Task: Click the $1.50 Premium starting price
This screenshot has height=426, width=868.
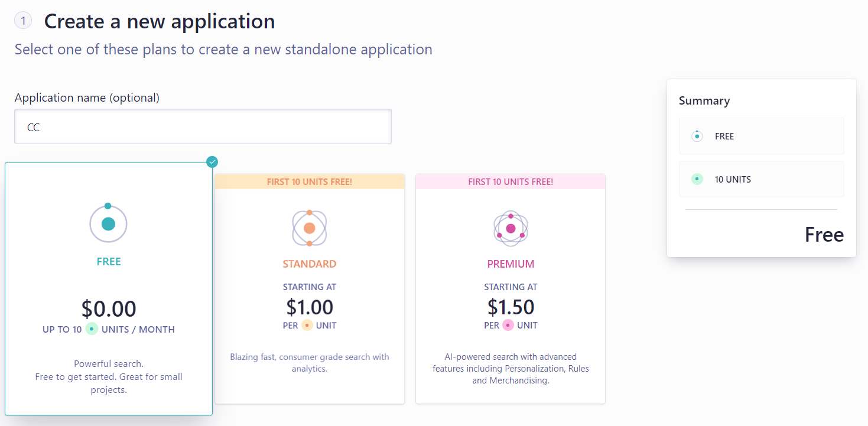Action: (x=511, y=307)
